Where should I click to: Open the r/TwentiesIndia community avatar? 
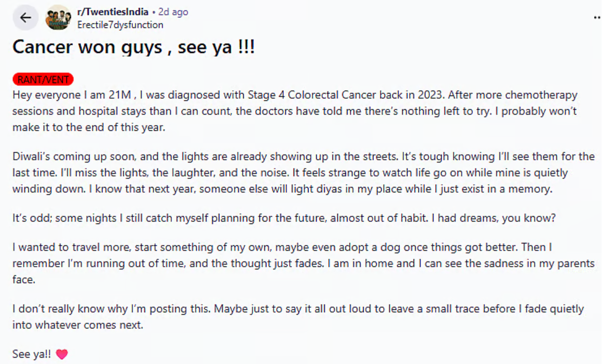[x=58, y=18]
